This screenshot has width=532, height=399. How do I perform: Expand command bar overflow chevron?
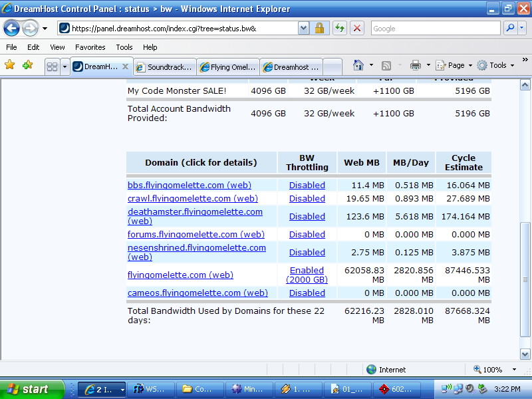click(525, 60)
